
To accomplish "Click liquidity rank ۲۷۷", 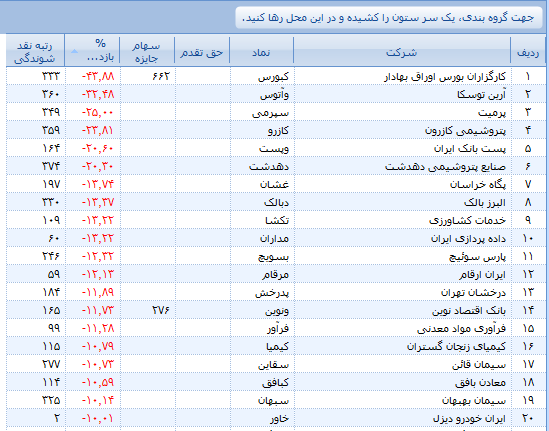I will pyautogui.click(x=51, y=364).
